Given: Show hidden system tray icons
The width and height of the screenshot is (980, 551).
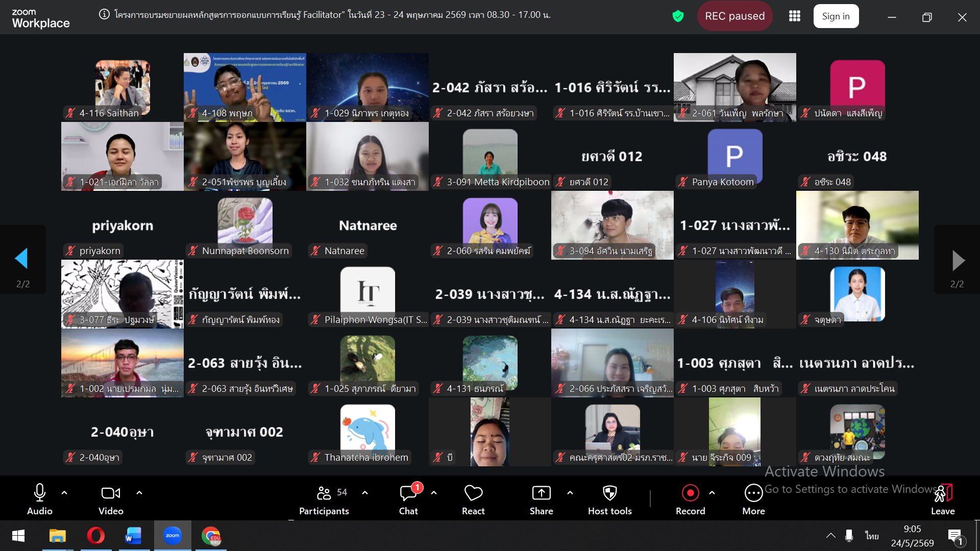Looking at the screenshot, I should coord(831,536).
